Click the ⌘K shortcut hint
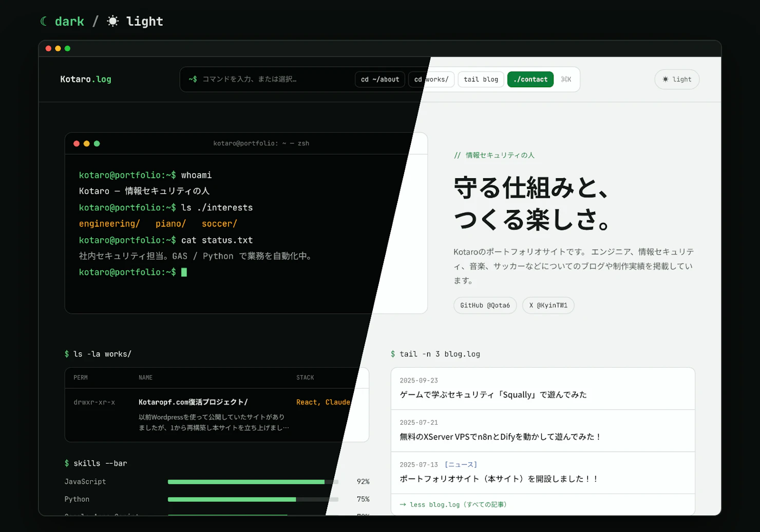Viewport: 760px width, 532px height. click(x=566, y=80)
